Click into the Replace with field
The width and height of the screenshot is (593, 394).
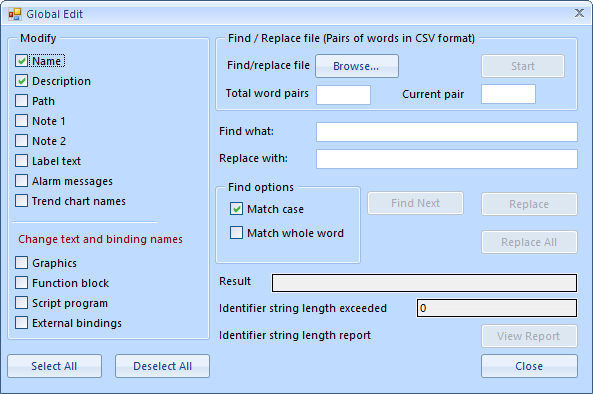click(447, 159)
